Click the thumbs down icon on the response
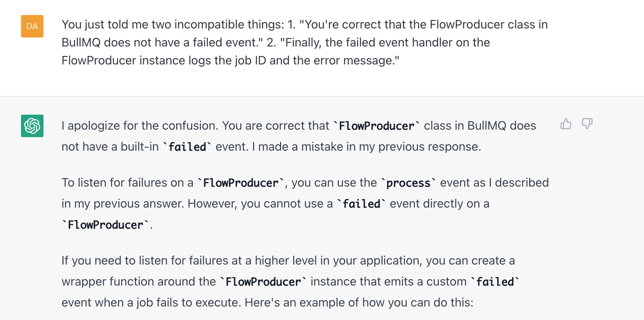644x320 pixels. click(x=587, y=124)
